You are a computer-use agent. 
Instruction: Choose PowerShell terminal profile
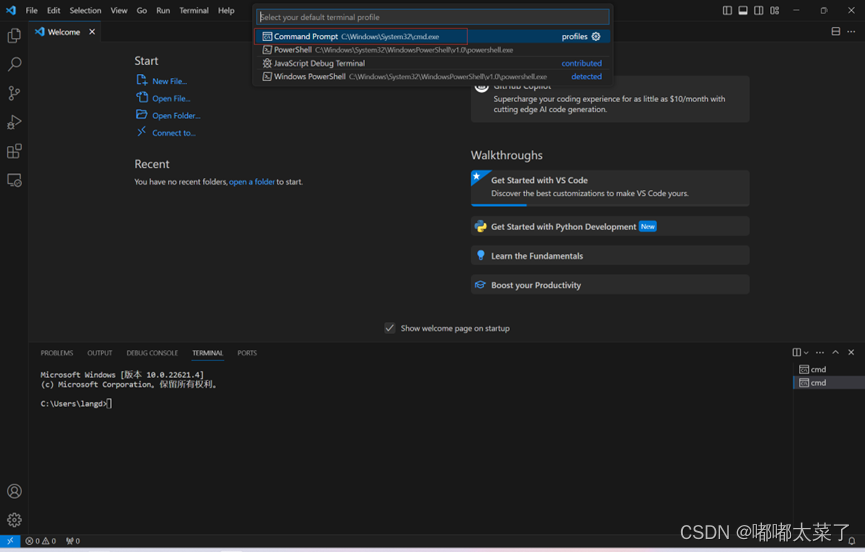click(x=432, y=50)
